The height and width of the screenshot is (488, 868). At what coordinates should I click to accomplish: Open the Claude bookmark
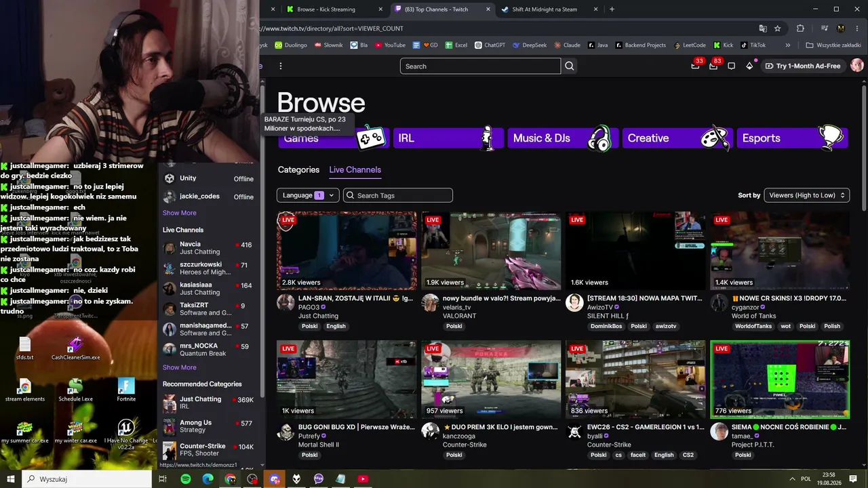(567, 45)
